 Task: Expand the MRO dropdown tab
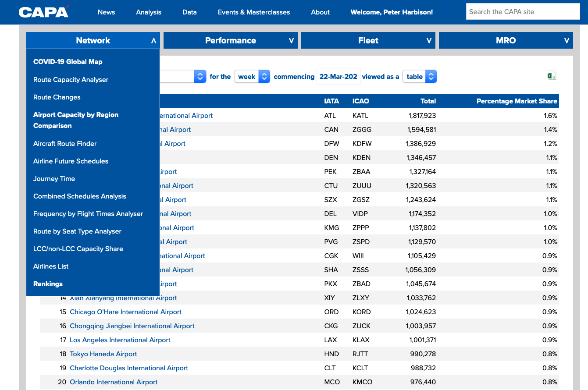[x=506, y=40]
